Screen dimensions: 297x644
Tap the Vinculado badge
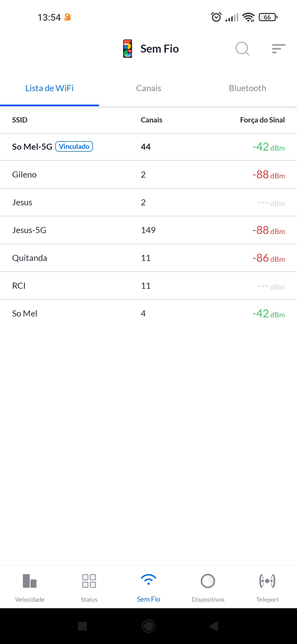[74, 146]
